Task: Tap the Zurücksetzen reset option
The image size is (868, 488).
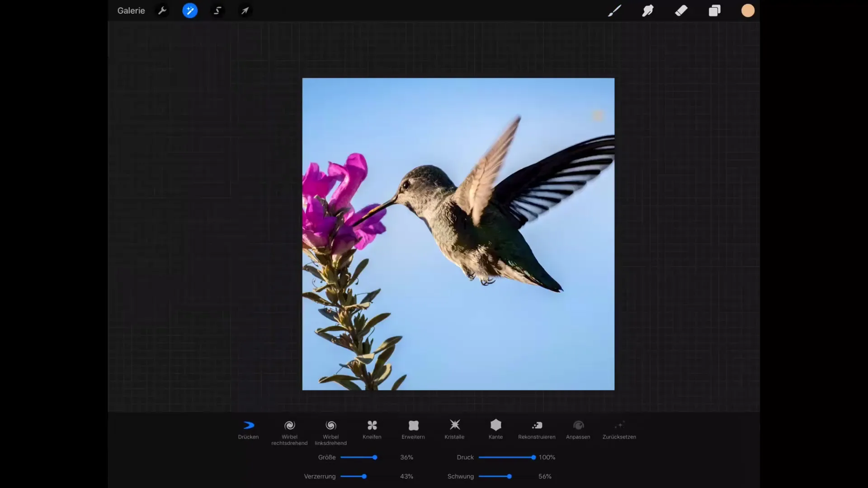Action: pyautogui.click(x=619, y=430)
